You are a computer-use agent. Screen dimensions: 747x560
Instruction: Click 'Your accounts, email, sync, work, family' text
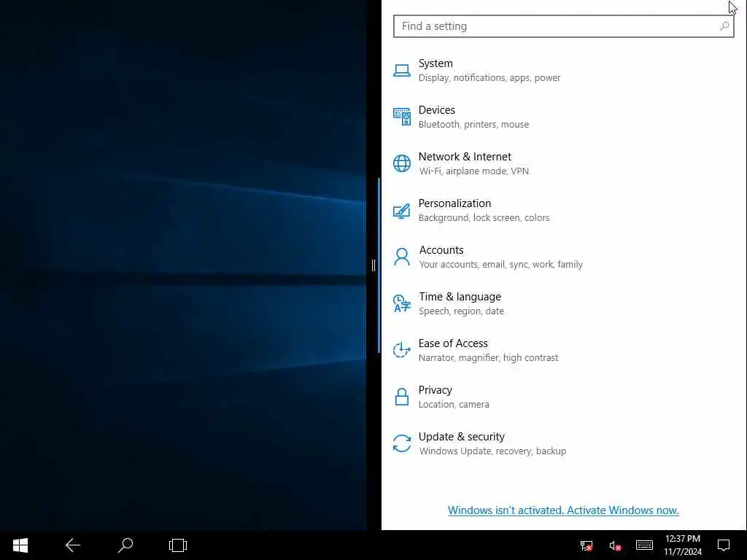click(x=500, y=264)
